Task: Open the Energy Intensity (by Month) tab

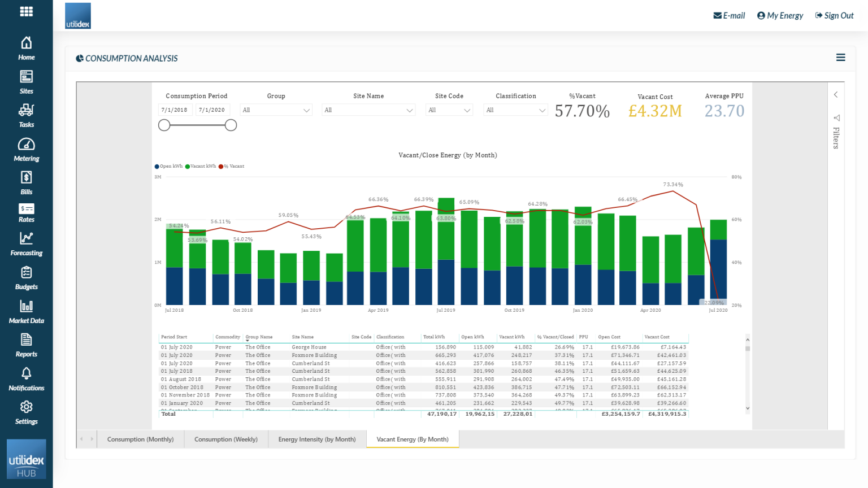Action: 317,439
